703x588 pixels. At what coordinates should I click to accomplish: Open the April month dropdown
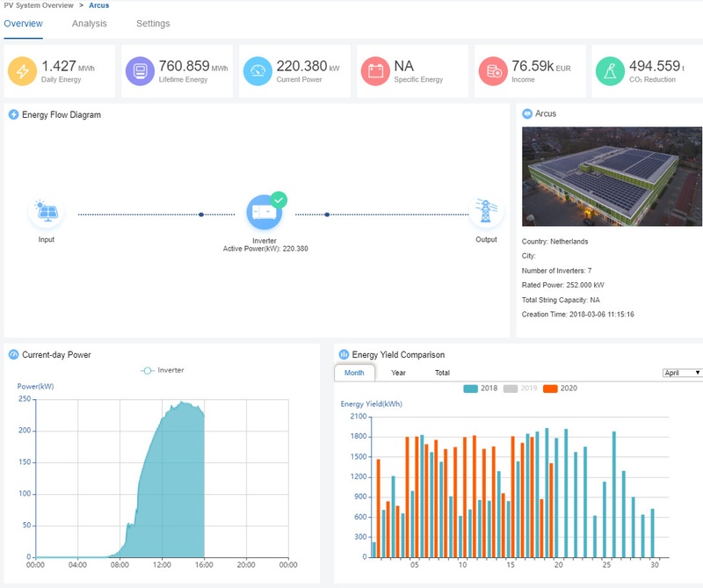682,373
